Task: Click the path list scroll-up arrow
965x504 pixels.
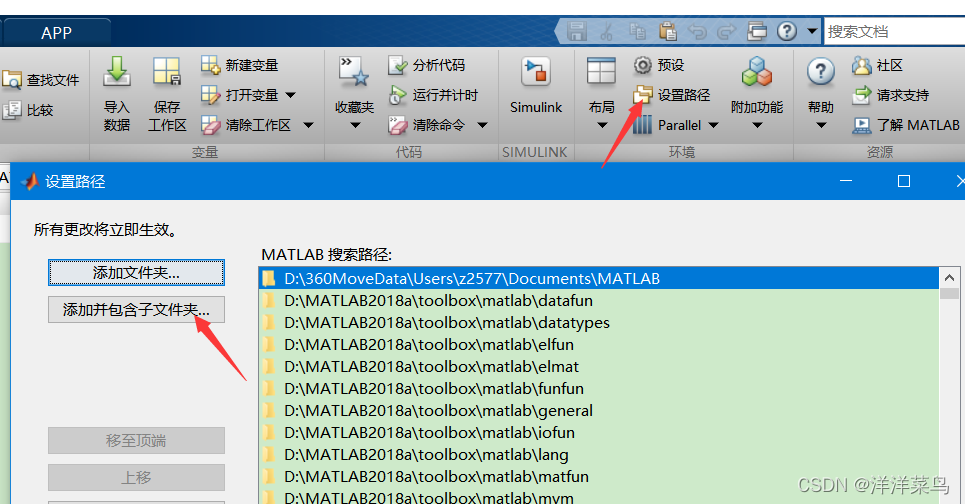Action: (949, 278)
